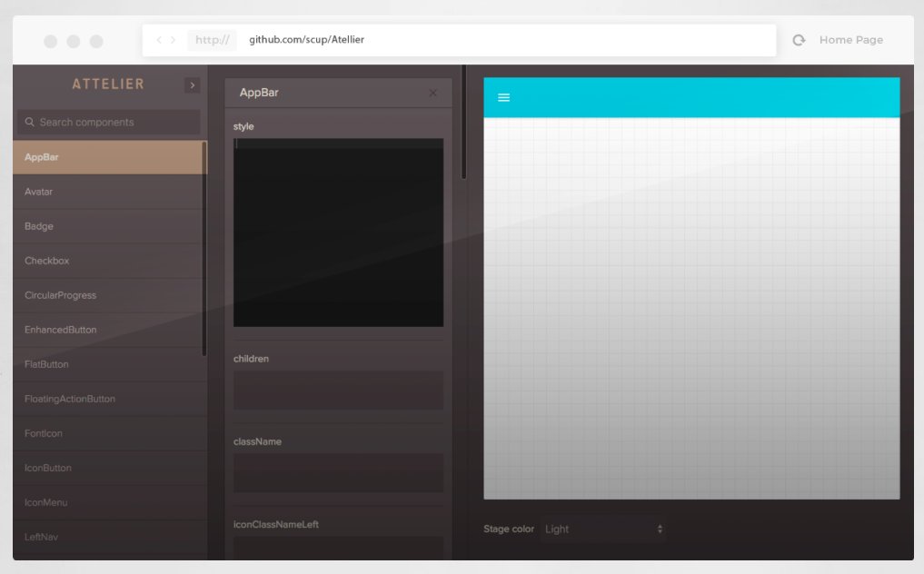Click the browser reload icon
The height and width of the screenshot is (574, 924).
(x=799, y=40)
